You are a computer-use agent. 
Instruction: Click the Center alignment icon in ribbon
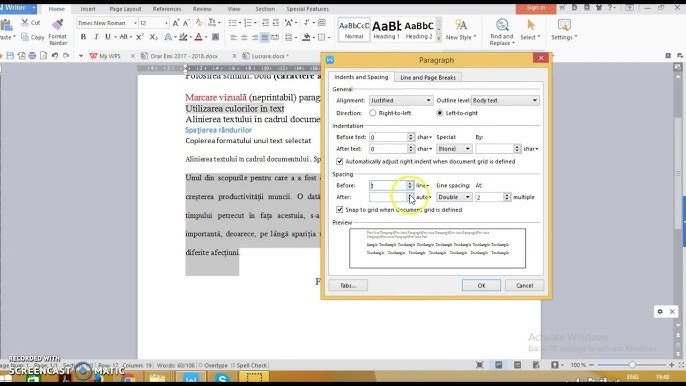244,38
